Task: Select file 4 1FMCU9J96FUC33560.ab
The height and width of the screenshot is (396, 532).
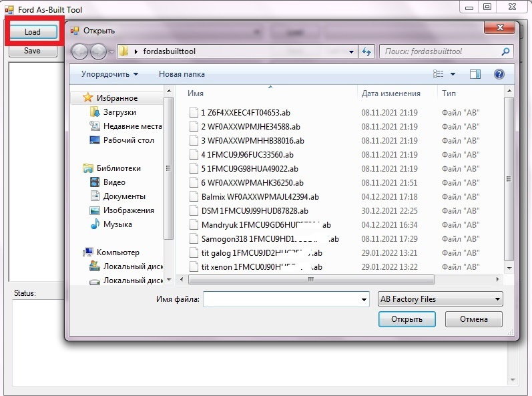Action: click(247, 155)
